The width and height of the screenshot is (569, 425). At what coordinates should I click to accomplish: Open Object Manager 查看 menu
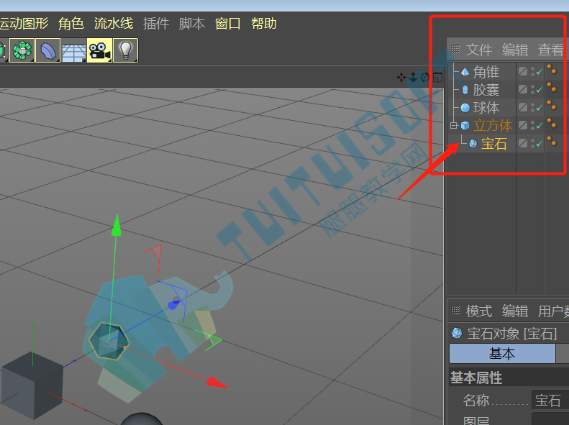click(x=551, y=49)
